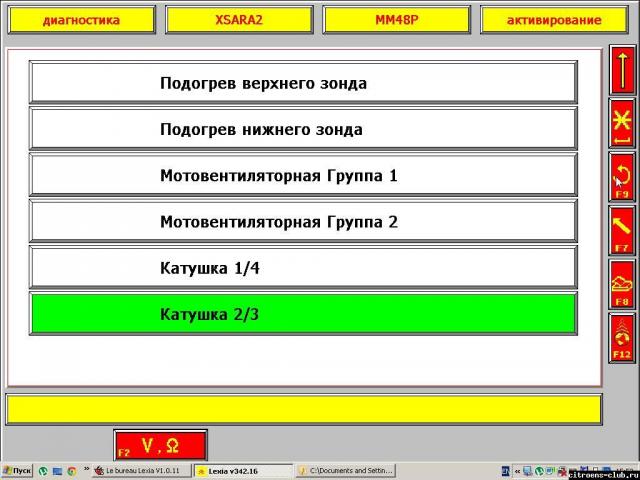This screenshot has height=480, width=640.
Task: Expand hidden system tray icons chevron
Action: [x=518, y=471]
